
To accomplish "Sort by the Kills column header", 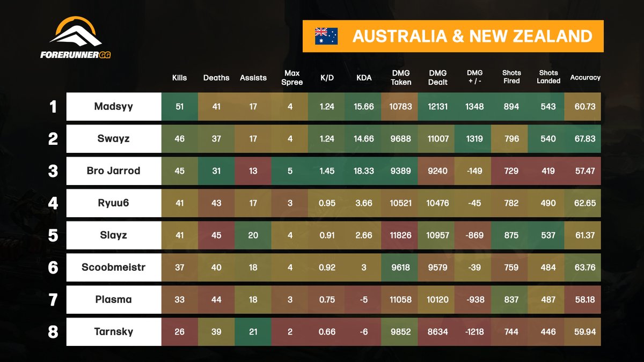I will click(179, 78).
